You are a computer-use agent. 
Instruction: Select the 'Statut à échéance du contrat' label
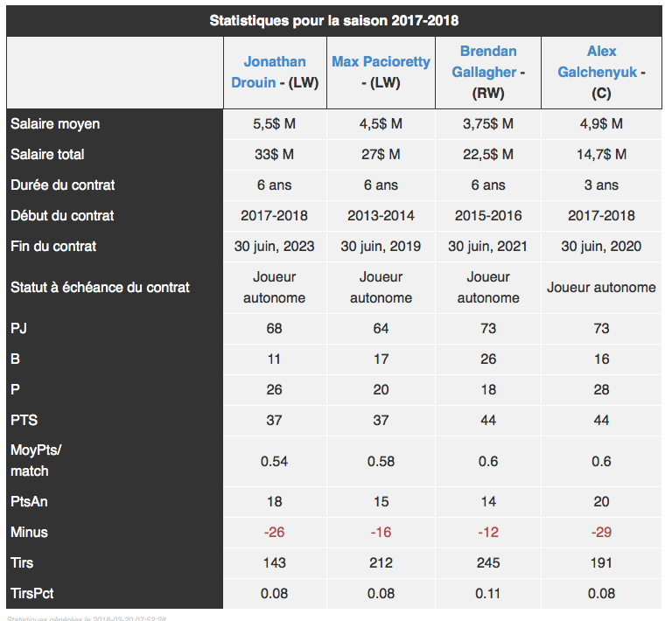[100, 287]
